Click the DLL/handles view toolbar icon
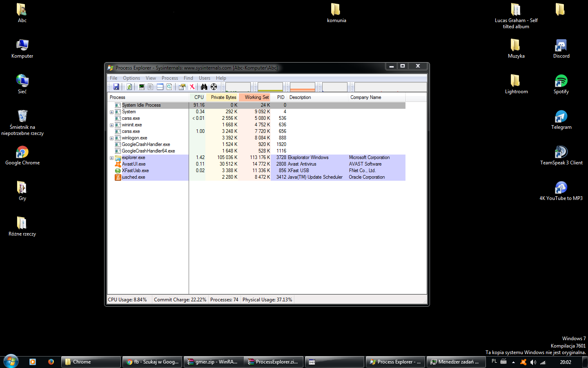Image resolution: width=588 pixels, height=368 pixels. click(x=169, y=87)
